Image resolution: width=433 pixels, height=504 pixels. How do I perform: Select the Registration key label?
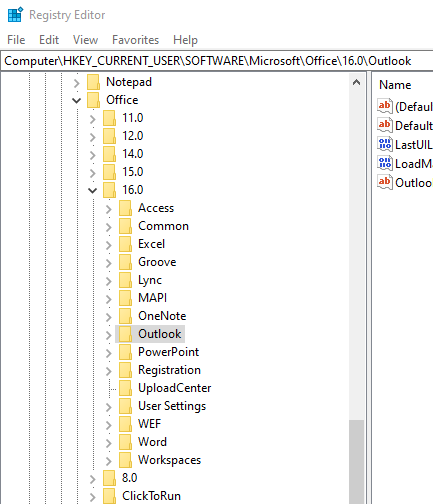point(169,370)
